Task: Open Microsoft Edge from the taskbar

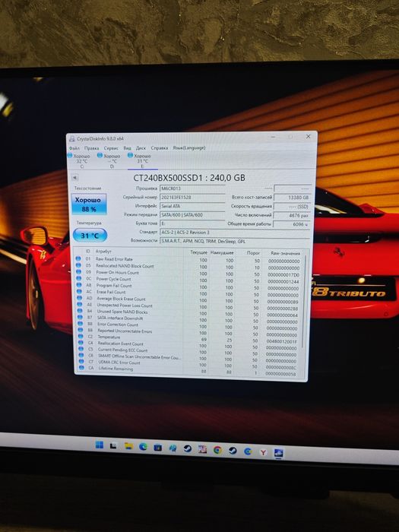Action: 143,447
